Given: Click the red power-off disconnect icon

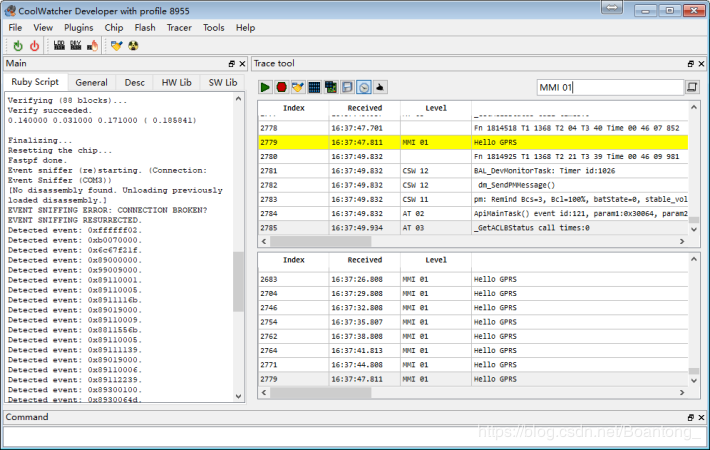Looking at the screenshot, I should (x=34, y=46).
